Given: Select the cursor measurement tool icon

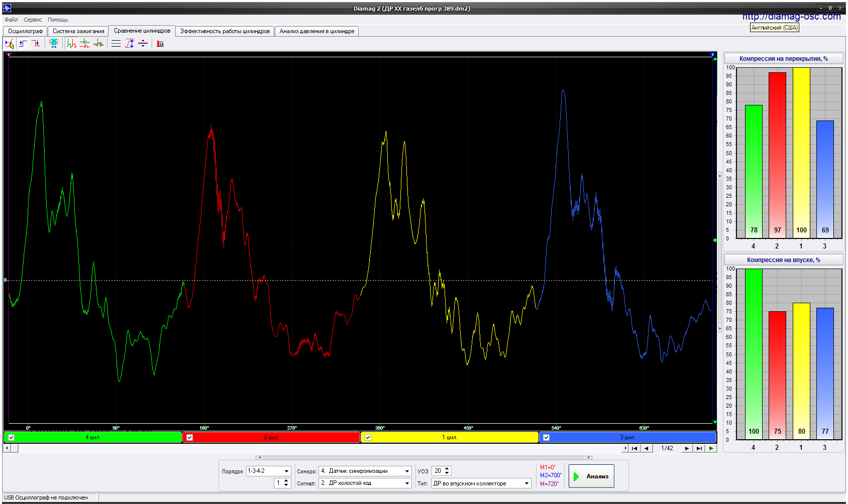Looking at the screenshot, I should point(9,44).
